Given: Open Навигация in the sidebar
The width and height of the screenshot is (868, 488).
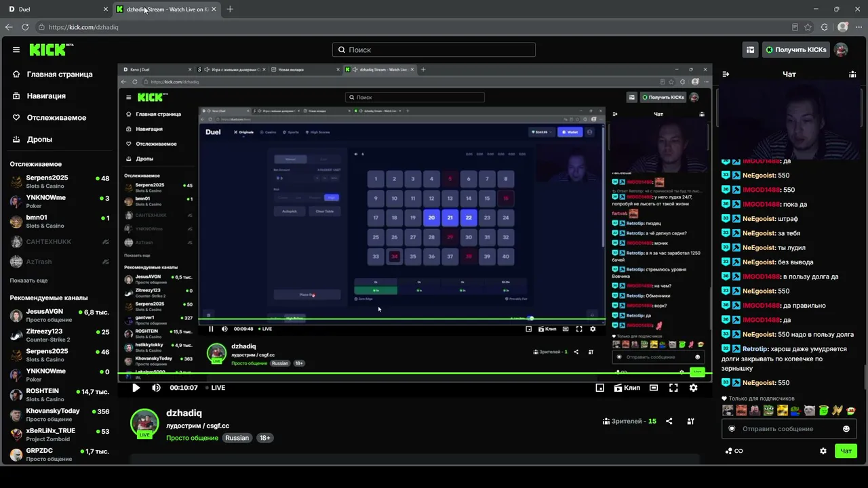Looking at the screenshot, I should pos(39,96).
